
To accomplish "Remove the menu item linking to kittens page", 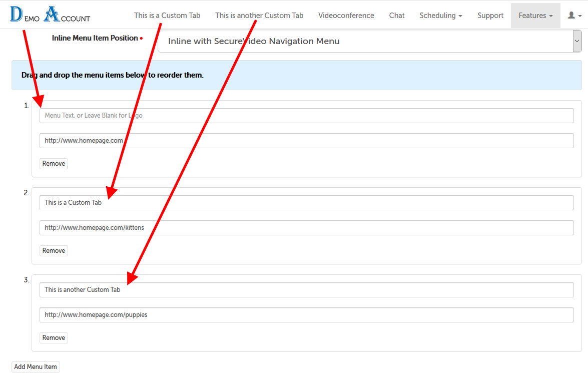I will click(53, 250).
